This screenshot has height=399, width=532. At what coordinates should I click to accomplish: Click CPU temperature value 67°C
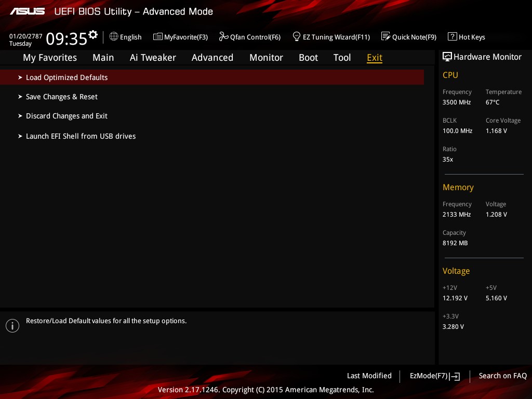(493, 102)
